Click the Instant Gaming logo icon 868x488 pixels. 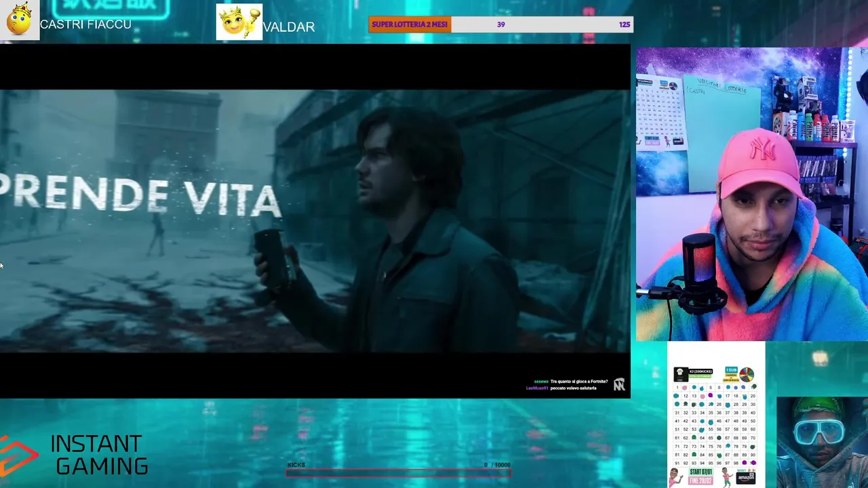(x=18, y=455)
